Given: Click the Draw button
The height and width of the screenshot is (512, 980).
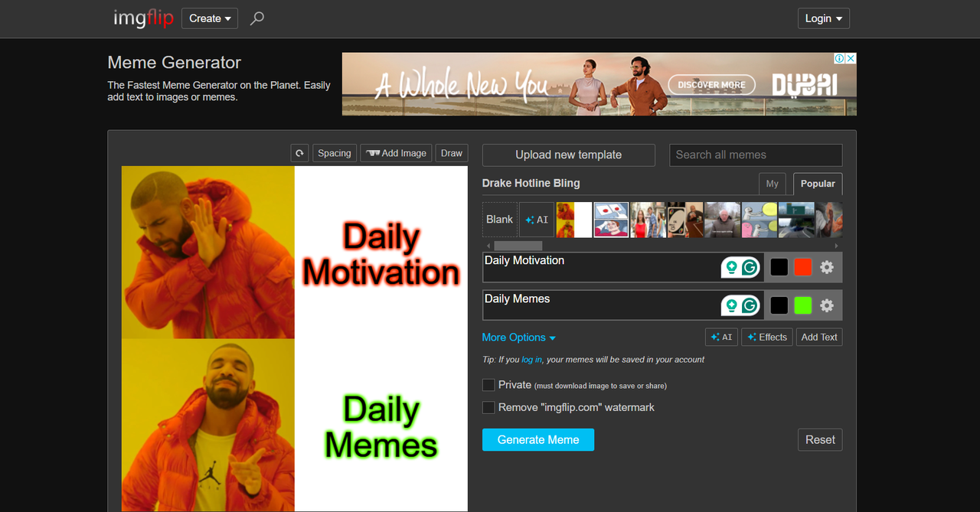Looking at the screenshot, I should [452, 153].
